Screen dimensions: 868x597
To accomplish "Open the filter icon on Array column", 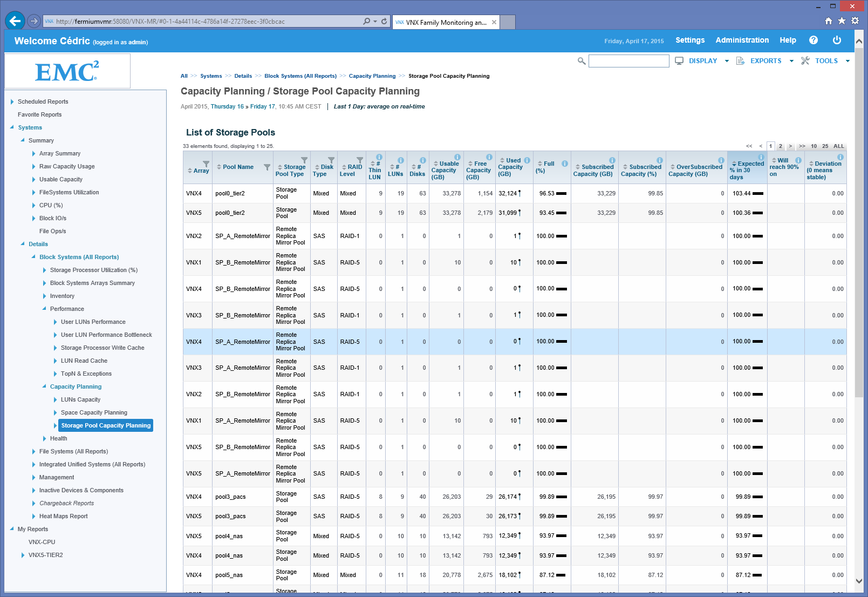I will coord(206,164).
